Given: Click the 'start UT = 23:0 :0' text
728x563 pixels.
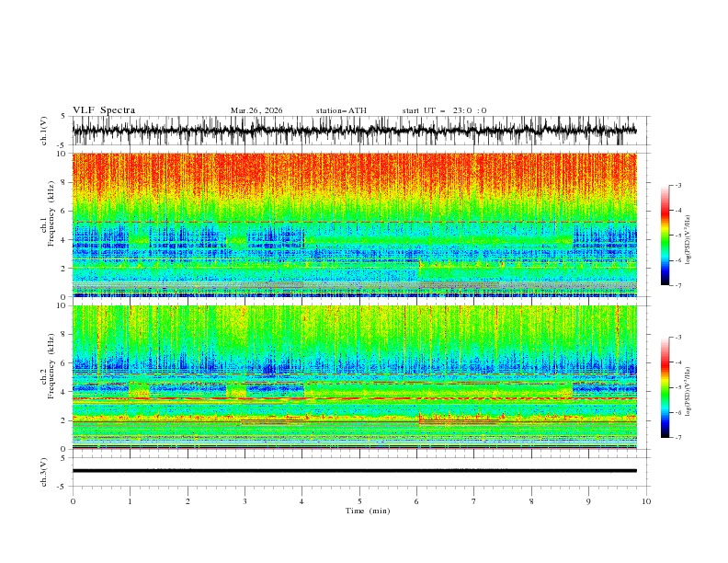Looking at the screenshot, I should click(444, 110).
